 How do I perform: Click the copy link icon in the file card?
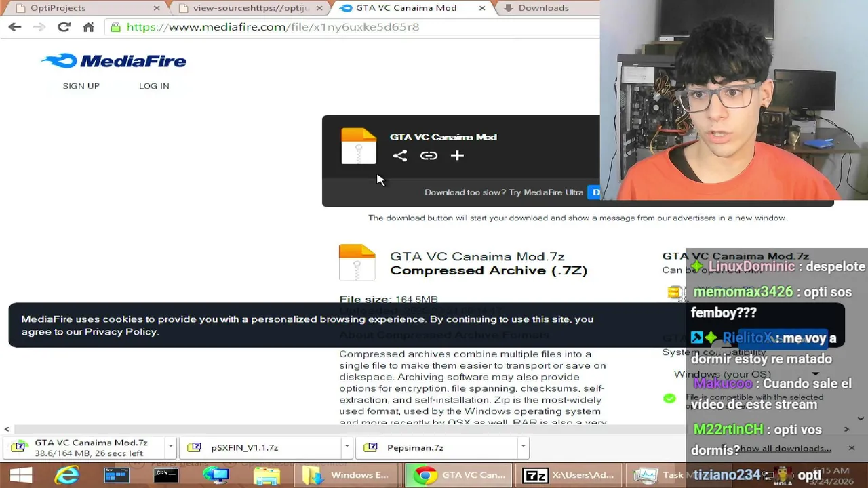429,156
